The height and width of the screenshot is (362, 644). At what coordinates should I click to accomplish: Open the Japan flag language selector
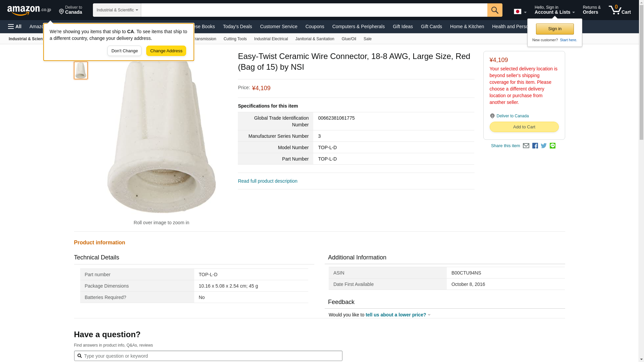tap(520, 12)
